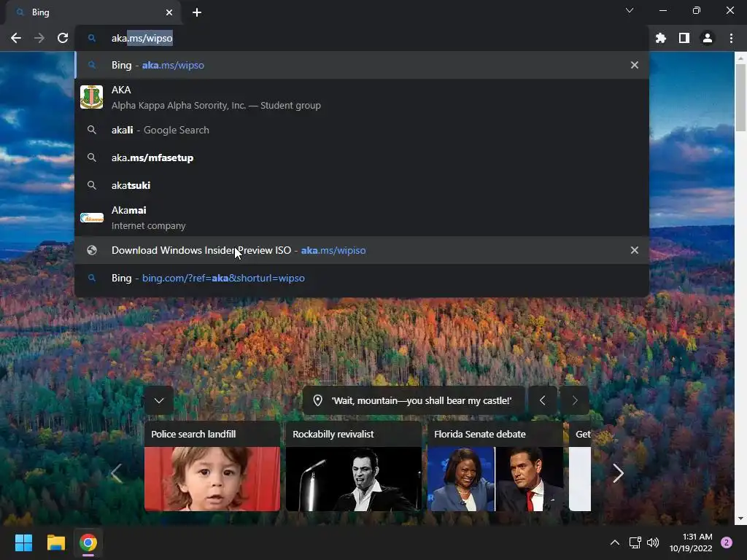This screenshot has height=560, width=747.
Task: Reload the current page
Action: [63, 38]
